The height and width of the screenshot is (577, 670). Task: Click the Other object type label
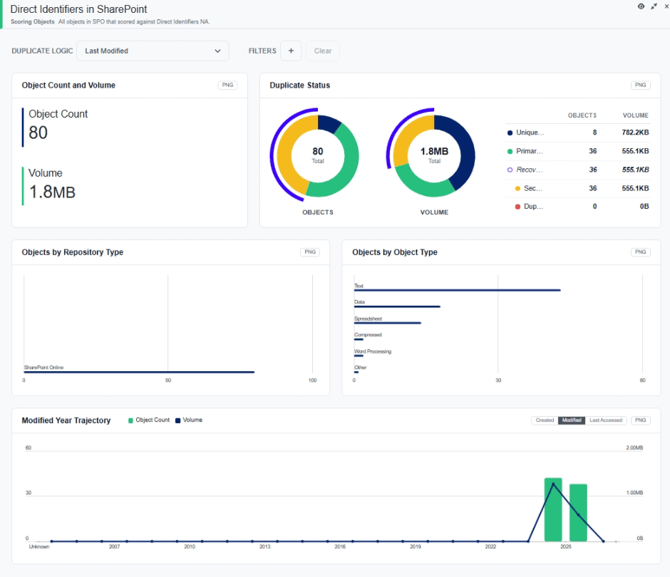point(360,368)
